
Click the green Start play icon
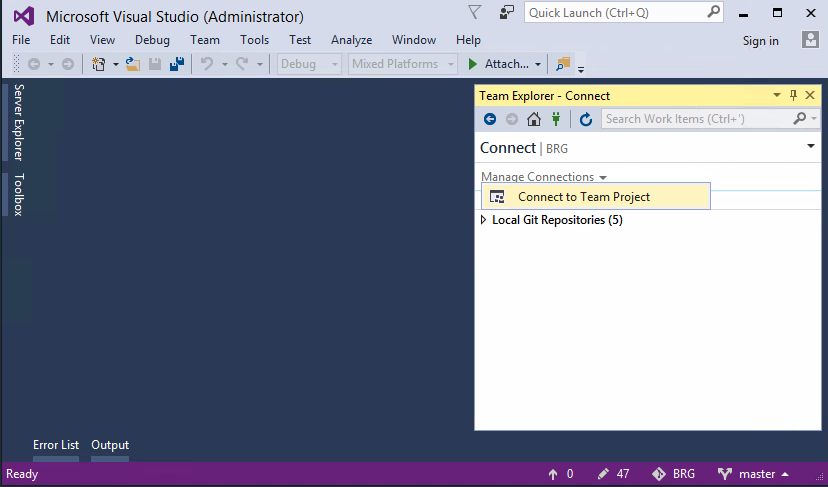[473, 64]
